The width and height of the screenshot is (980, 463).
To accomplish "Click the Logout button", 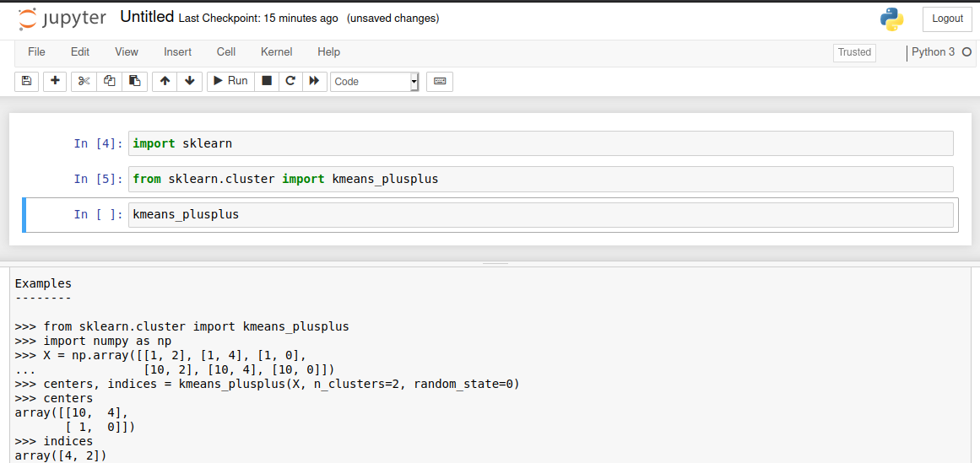I will pyautogui.click(x=947, y=19).
